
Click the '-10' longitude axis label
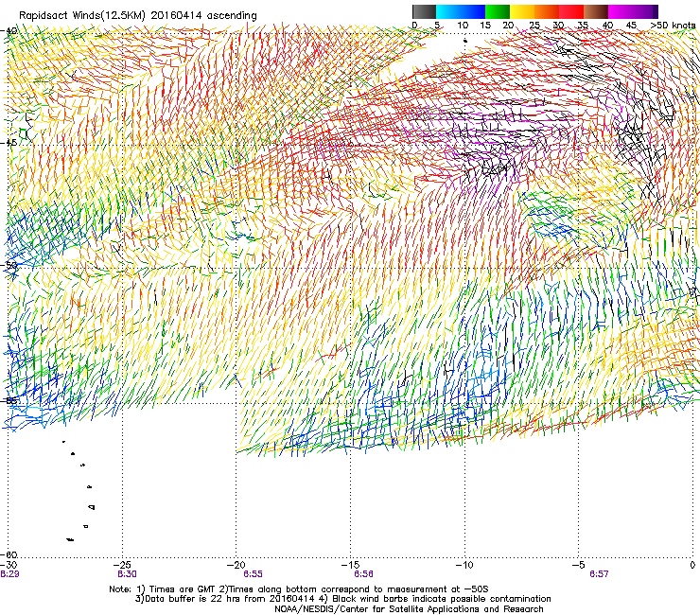tap(464, 565)
